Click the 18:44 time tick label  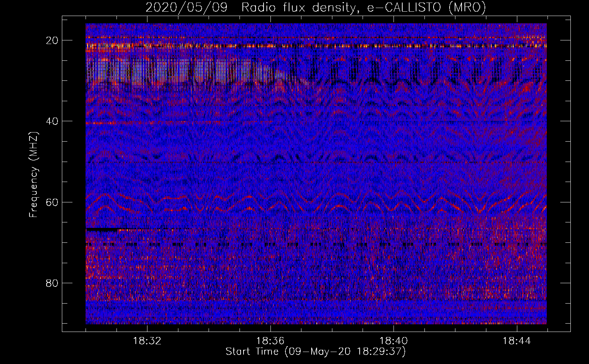click(x=517, y=341)
